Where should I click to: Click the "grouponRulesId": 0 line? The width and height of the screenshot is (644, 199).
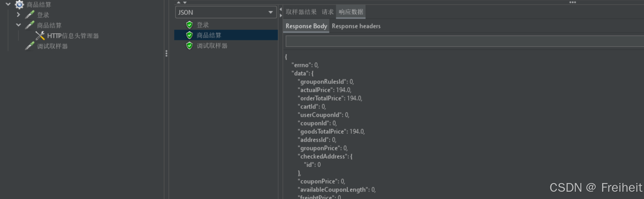coord(326,81)
